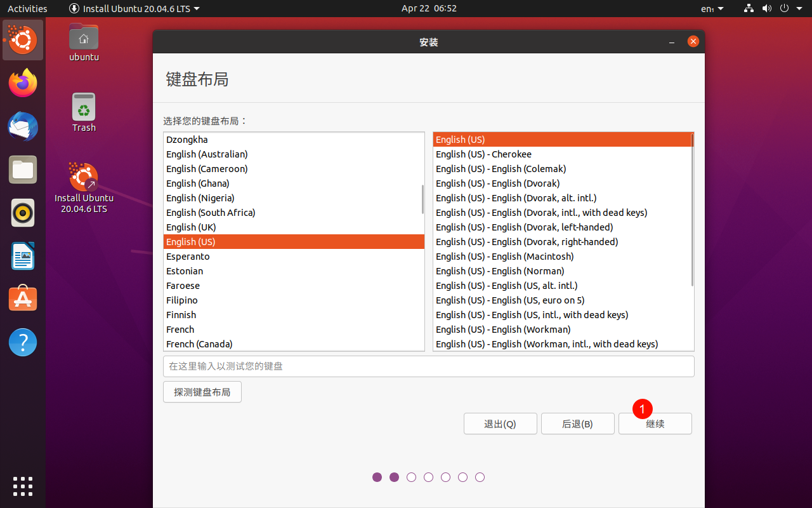
Task: Click 退出(Q) quit button
Action: tap(500, 424)
